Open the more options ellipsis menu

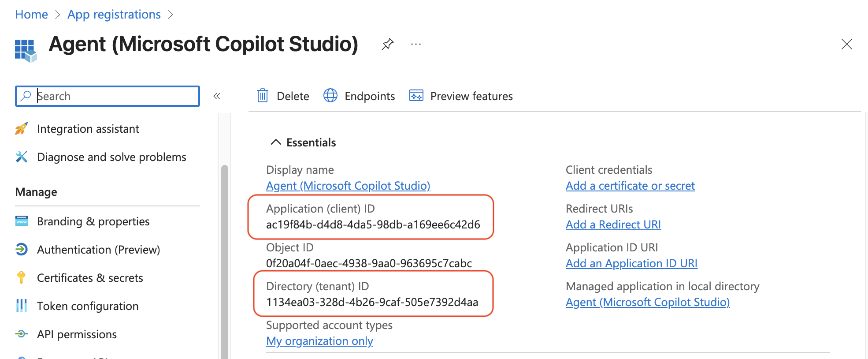click(415, 44)
